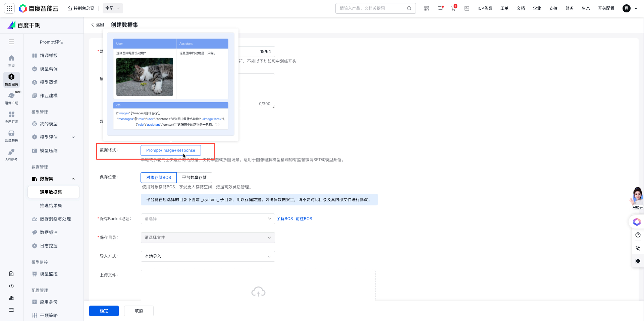The height and width of the screenshot is (321, 644).
Task: Select 平台共享存储 storage option
Action: tap(194, 178)
